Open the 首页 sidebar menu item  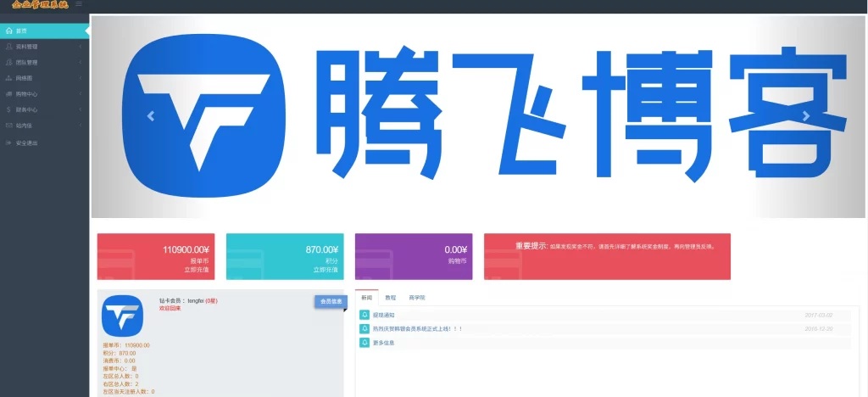pyautogui.click(x=44, y=31)
